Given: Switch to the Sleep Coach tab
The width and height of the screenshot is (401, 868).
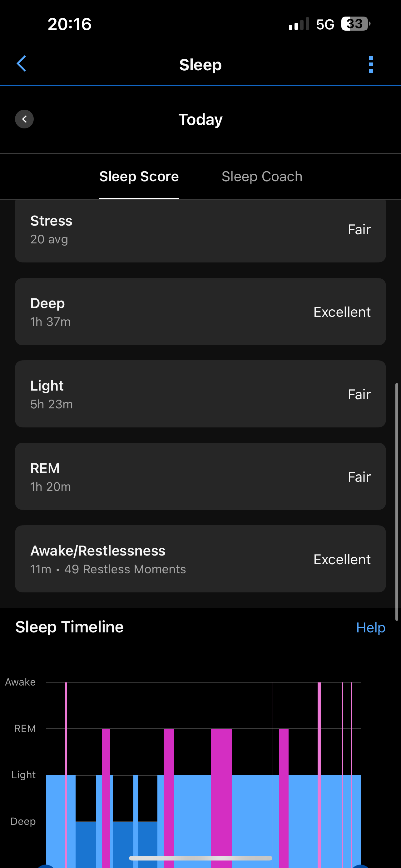Looking at the screenshot, I should tap(262, 177).
